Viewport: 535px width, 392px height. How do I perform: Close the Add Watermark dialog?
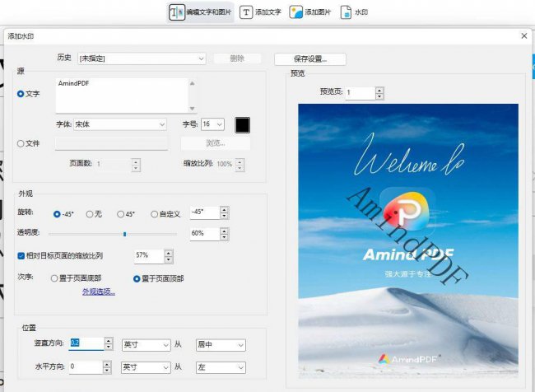point(524,36)
